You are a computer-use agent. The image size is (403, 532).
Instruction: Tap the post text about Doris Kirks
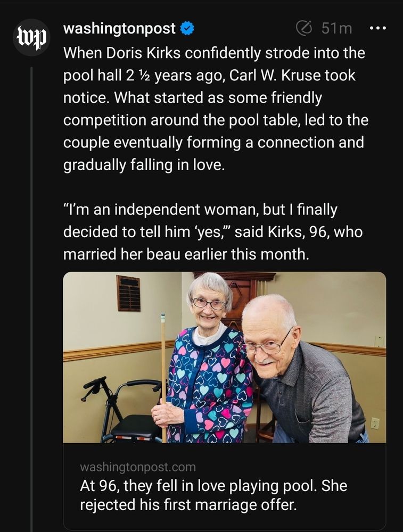pos(216,109)
